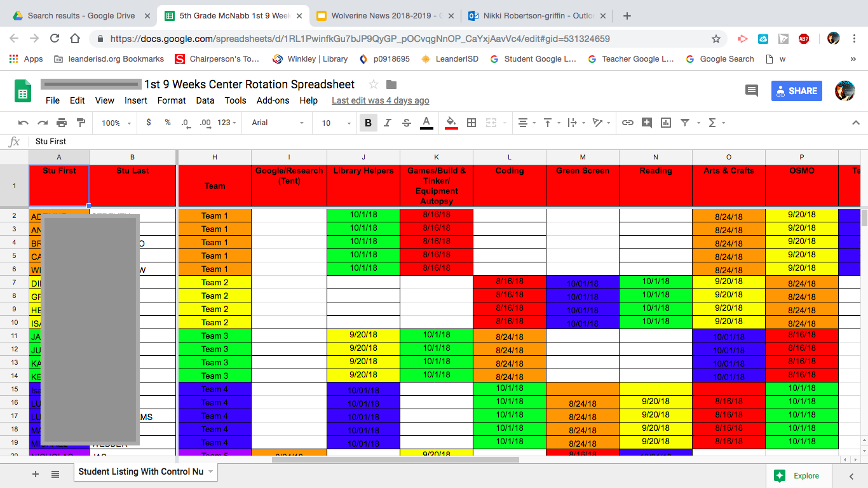Open a new browser tab
The height and width of the screenshot is (488, 868).
pyautogui.click(x=627, y=16)
